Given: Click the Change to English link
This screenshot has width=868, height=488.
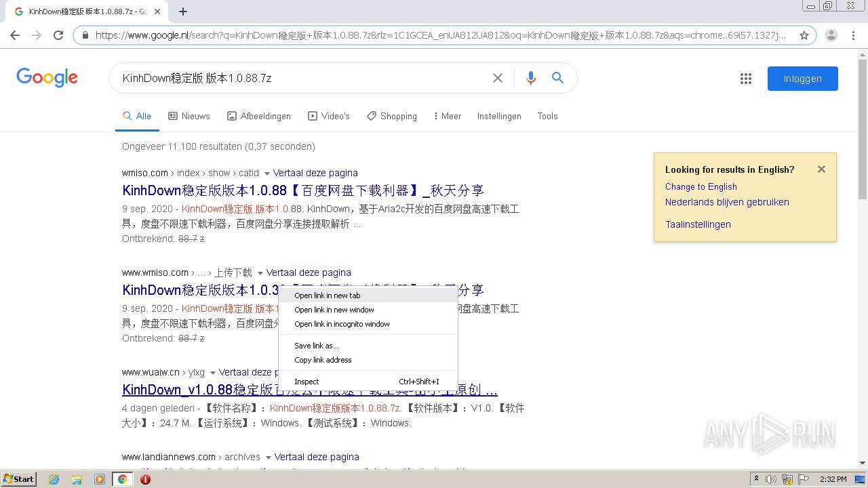Looking at the screenshot, I should point(701,186).
